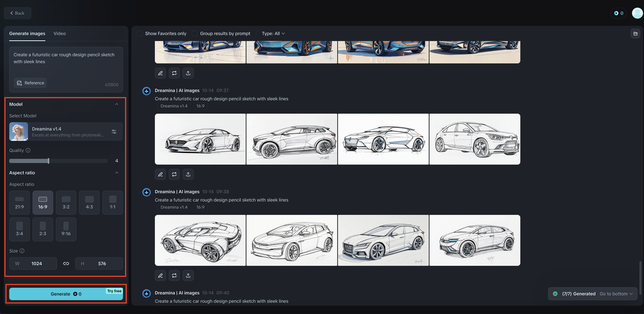Click the Dreamina avatar icon of the 09:40 entry
This screenshot has width=644, height=314.
[x=146, y=293]
